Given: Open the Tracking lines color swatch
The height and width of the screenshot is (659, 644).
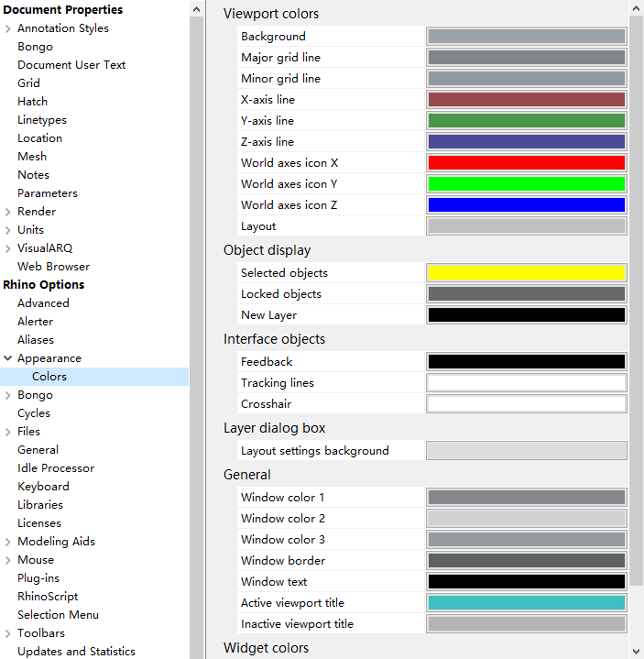Looking at the screenshot, I should [527, 382].
